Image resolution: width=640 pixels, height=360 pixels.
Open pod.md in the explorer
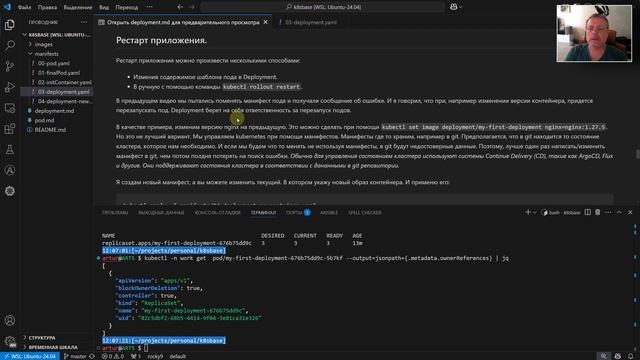(44, 120)
